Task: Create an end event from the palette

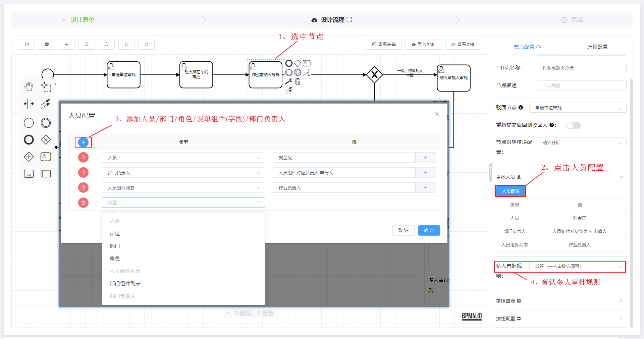Action: (29, 139)
